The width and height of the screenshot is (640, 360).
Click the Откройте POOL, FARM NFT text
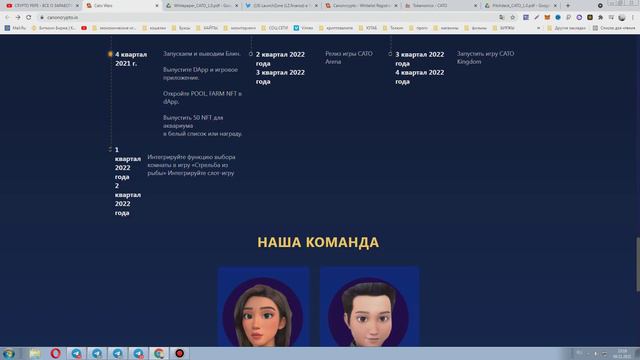pos(202,98)
